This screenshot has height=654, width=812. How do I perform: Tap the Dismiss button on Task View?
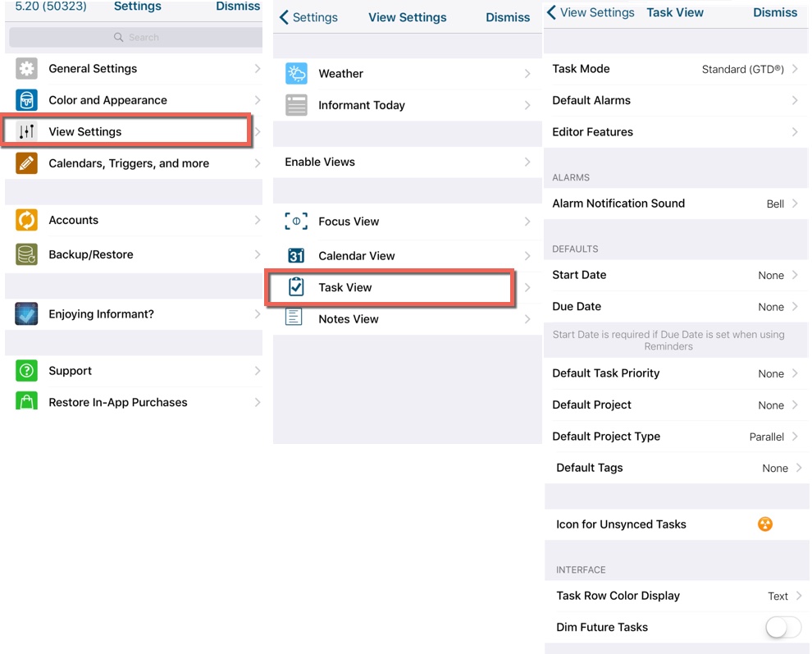click(774, 12)
